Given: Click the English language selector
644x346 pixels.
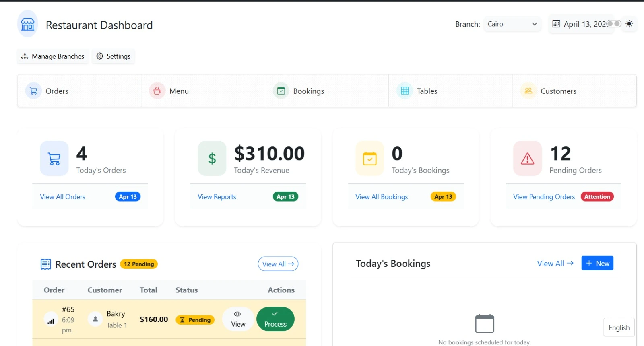Looking at the screenshot, I should click(x=619, y=327).
